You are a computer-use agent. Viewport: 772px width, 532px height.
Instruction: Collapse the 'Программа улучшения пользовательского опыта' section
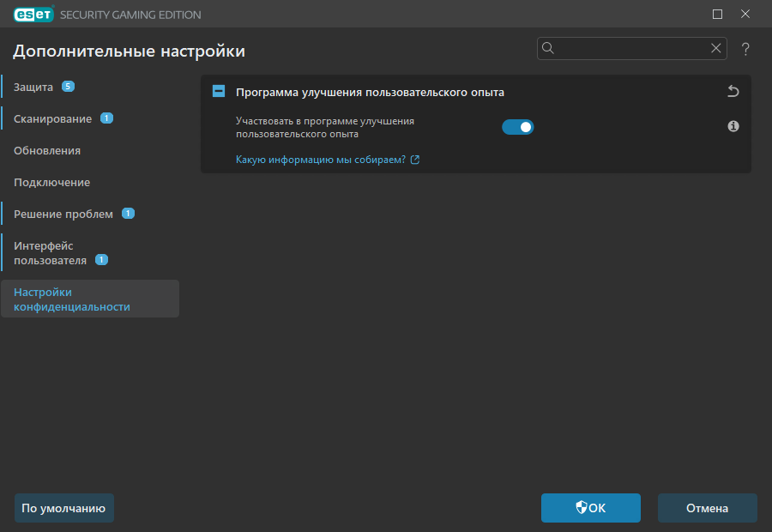point(219,91)
